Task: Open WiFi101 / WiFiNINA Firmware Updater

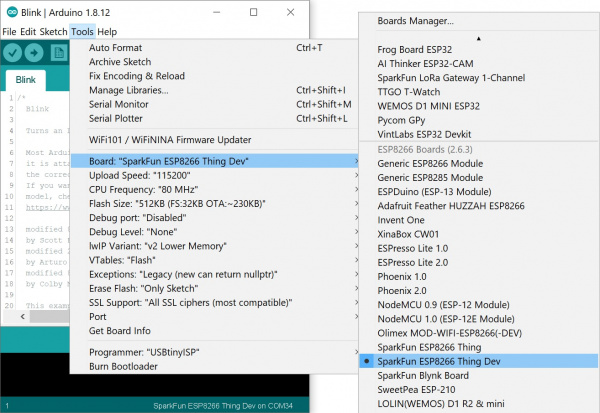Action: [214, 140]
